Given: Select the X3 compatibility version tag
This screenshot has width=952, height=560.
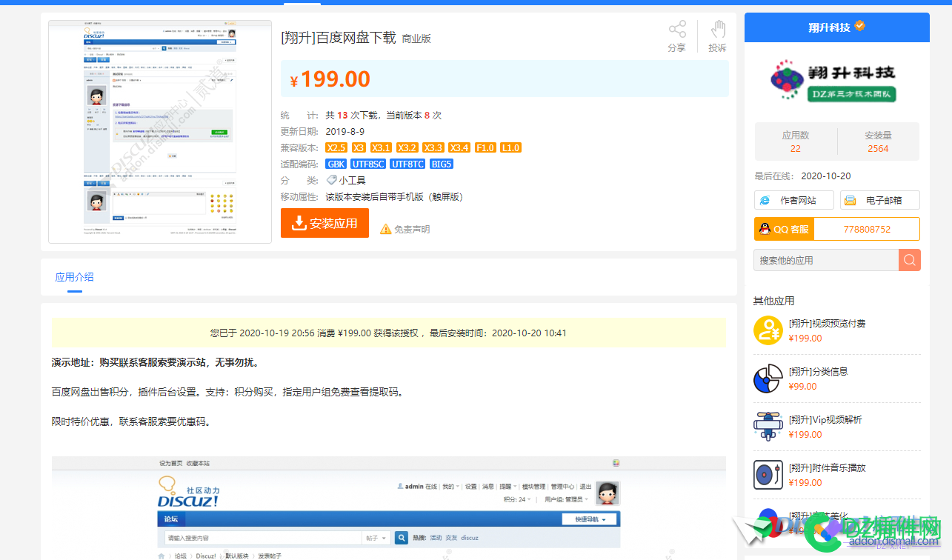Looking at the screenshot, I should [x=359, y=147].
